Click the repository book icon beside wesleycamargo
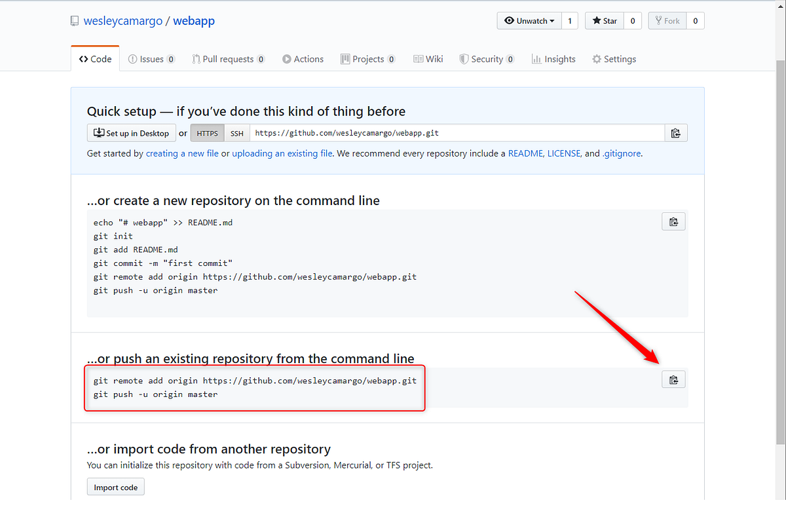Viewport: 786px width, 532px height. click(x=74, y=20)
